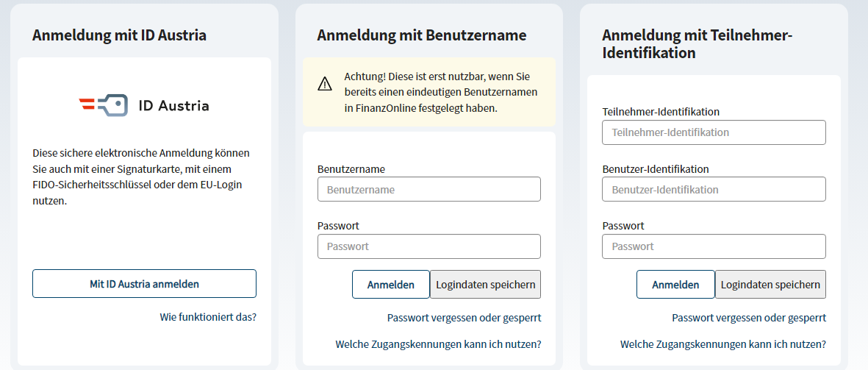Open Welche Zugangskennungen link in Benutzername panel

coord(438,344)
